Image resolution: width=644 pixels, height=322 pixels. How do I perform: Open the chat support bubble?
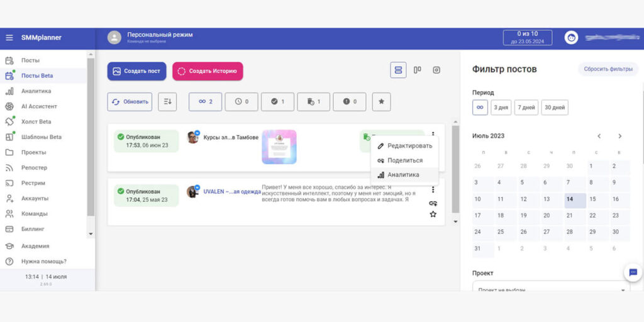(x=633, y=272)
